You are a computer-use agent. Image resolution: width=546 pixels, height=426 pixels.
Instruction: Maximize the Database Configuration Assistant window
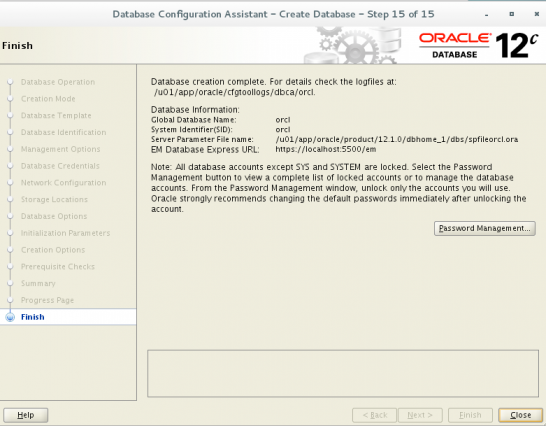[512, 14]
